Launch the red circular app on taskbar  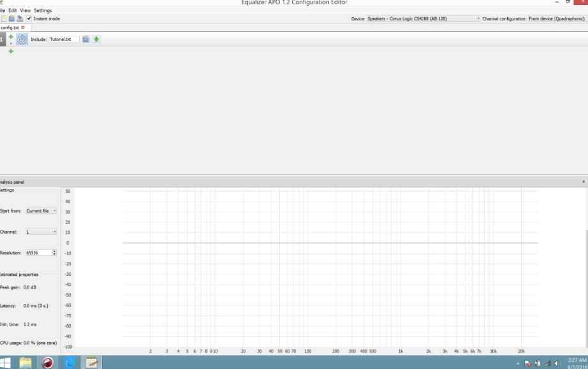pyautogui.click(x=48, y=363)
